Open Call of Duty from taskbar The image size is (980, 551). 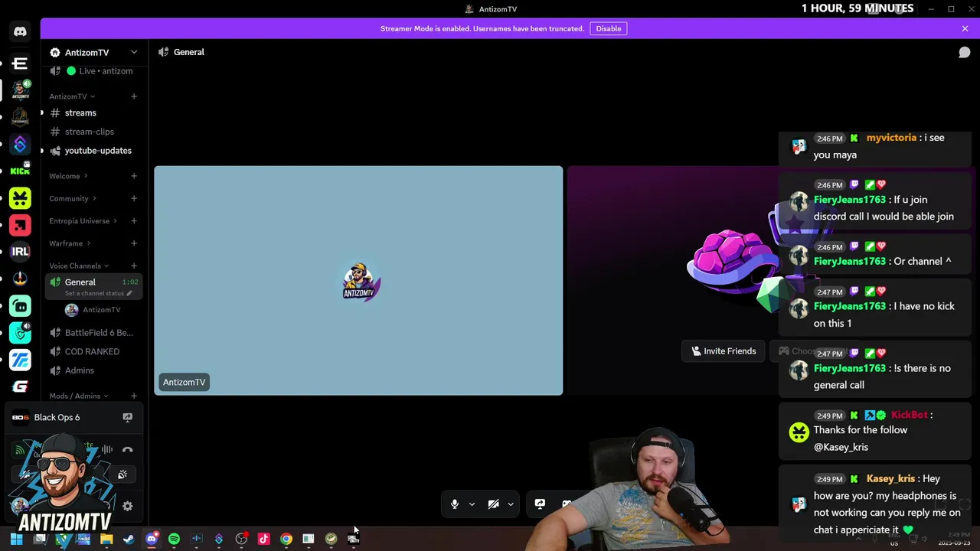click(x=353, y=539)
